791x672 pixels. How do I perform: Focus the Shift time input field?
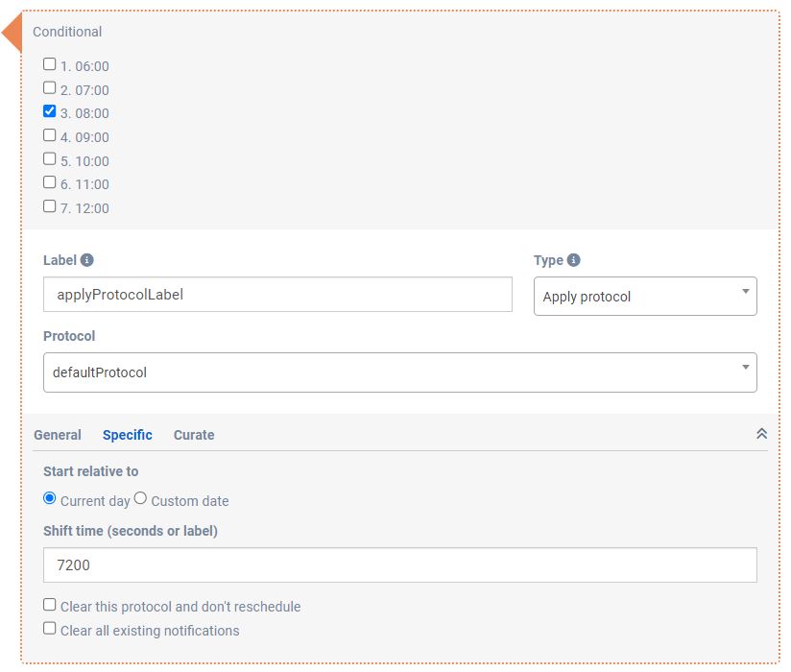[399, 565]
